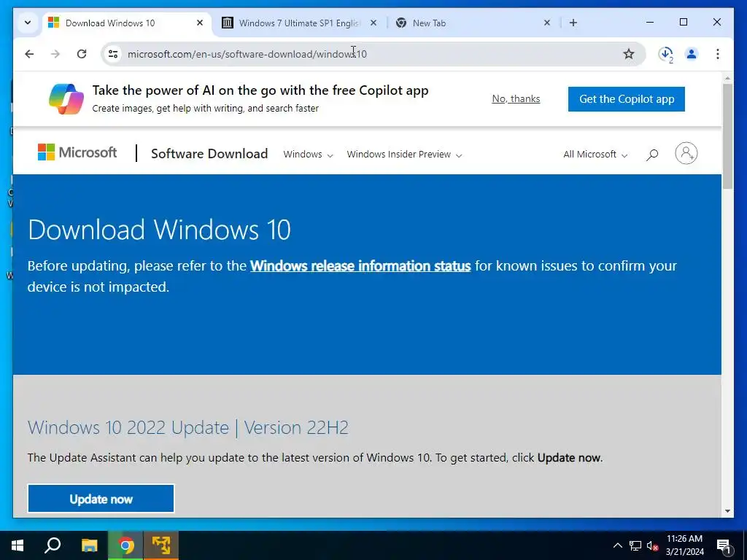Click the scrollbar up arrow
The image size is (747, 560).
(x=727, y=77)
